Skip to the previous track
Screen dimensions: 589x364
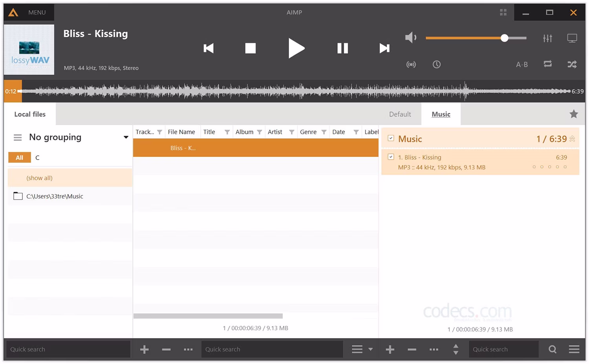[209, 48]
